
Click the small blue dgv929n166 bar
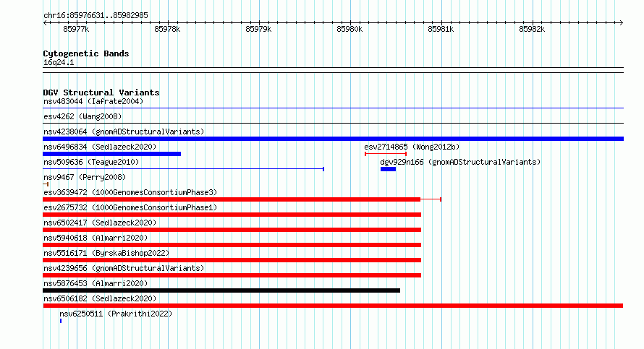(388, 169)
